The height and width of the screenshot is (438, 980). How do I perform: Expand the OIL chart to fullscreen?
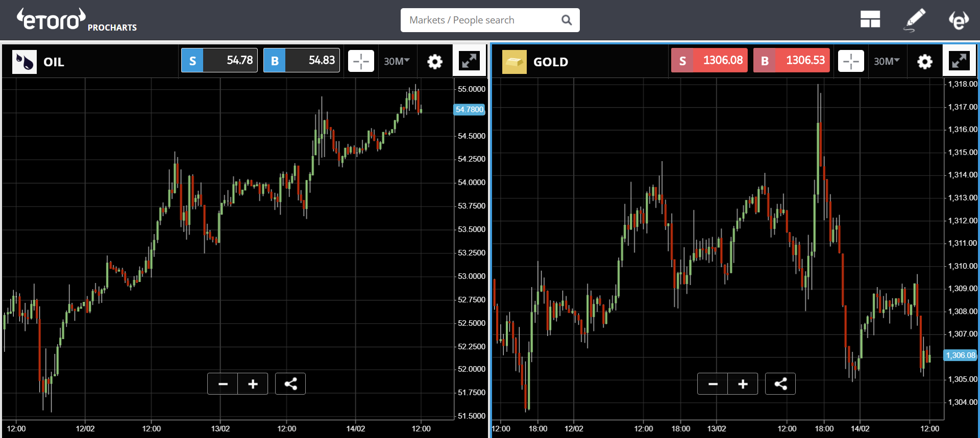click(469, 61)
